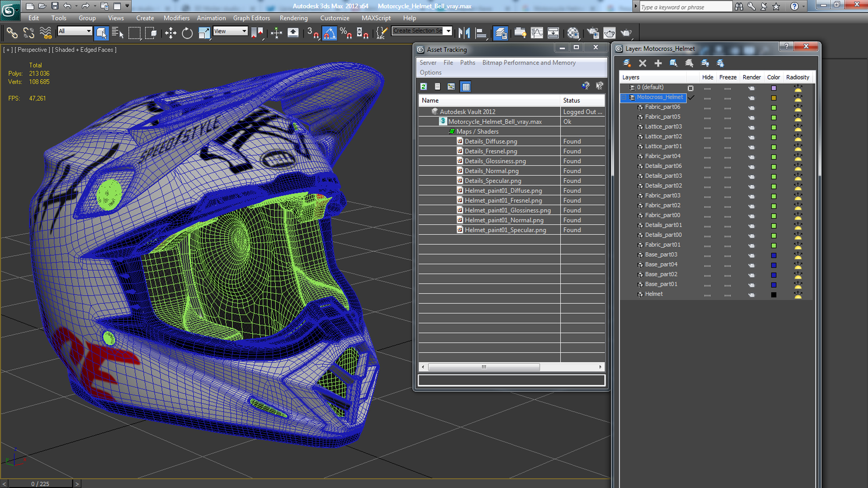Select the Select and Link tool
The image size is (868, 488).
pyautogui.click(x=12, y=33)
